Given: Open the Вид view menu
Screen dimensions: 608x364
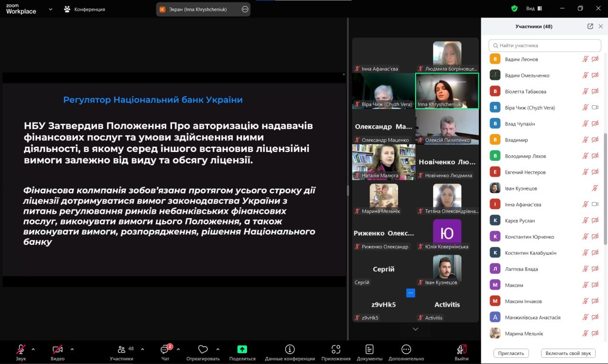Looking at the screenshot, I should click(x=534, y=9).
